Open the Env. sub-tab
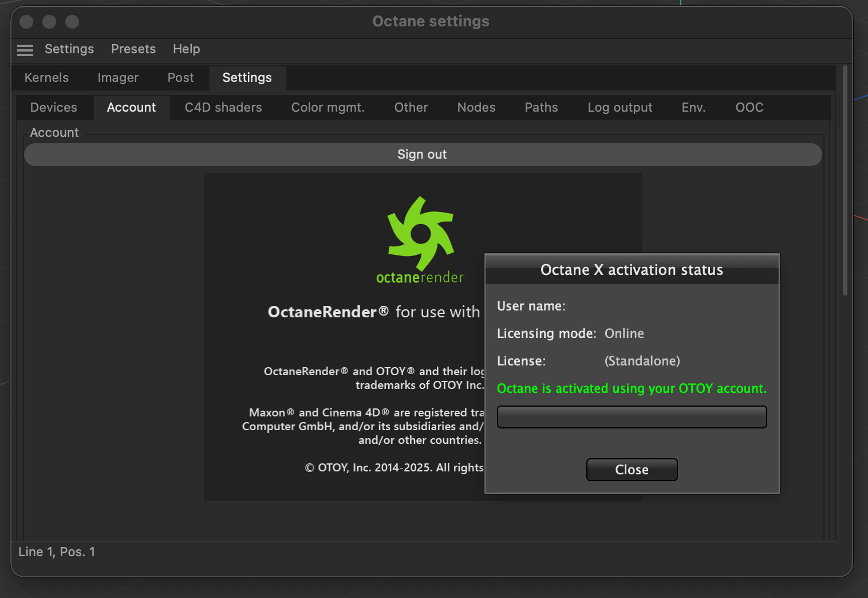 click(x=694, y=108)
